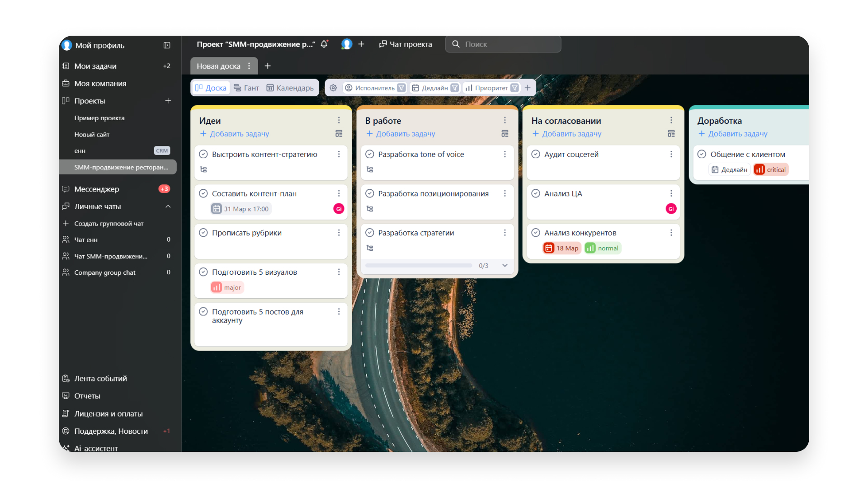Click the plus icon to add new board

[268, 66]
